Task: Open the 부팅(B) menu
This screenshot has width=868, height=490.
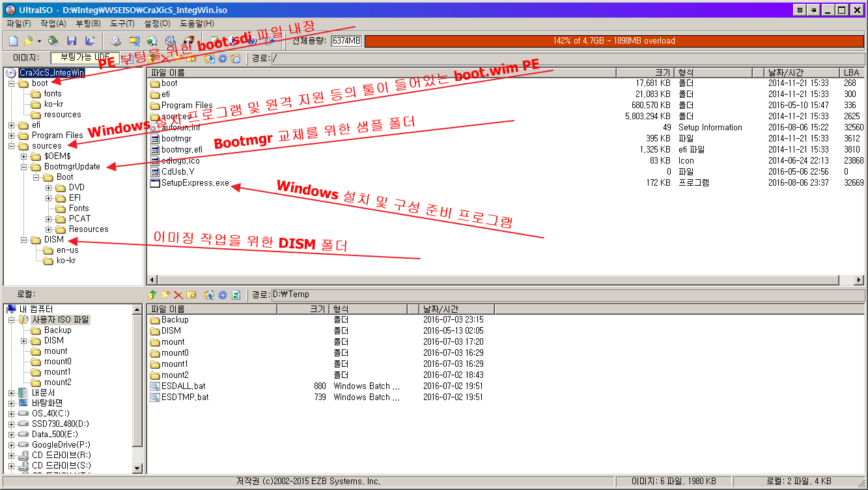Action: [88, 23]
